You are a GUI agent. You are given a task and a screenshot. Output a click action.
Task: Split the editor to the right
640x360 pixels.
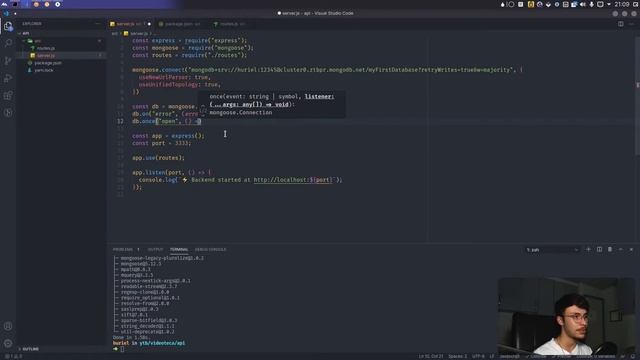tap(620, 24)
